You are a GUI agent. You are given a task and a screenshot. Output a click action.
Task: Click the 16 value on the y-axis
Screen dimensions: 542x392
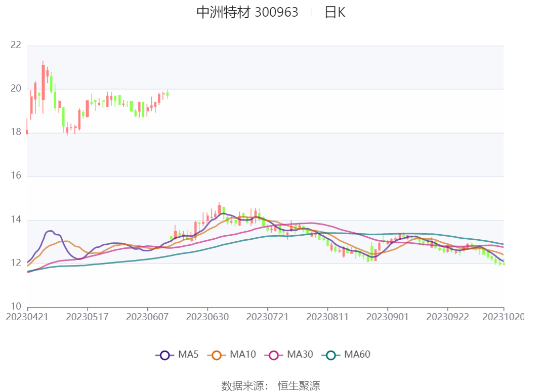[16, 176]
